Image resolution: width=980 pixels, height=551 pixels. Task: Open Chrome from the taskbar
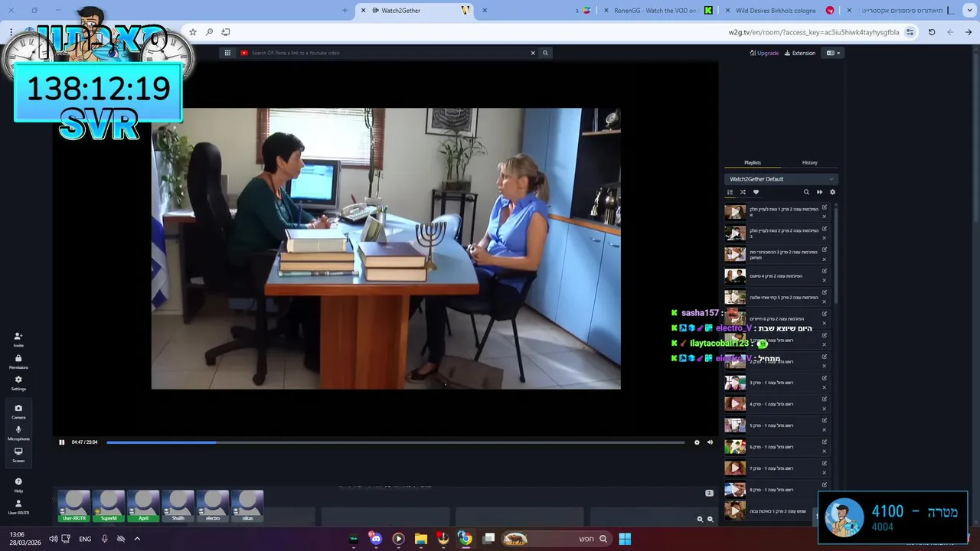465,539
